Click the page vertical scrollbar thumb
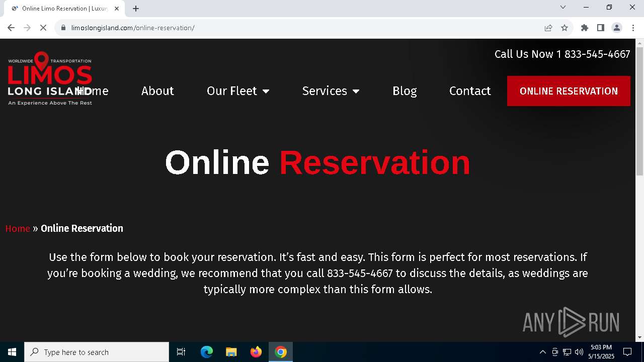 (x=639, y=111)
